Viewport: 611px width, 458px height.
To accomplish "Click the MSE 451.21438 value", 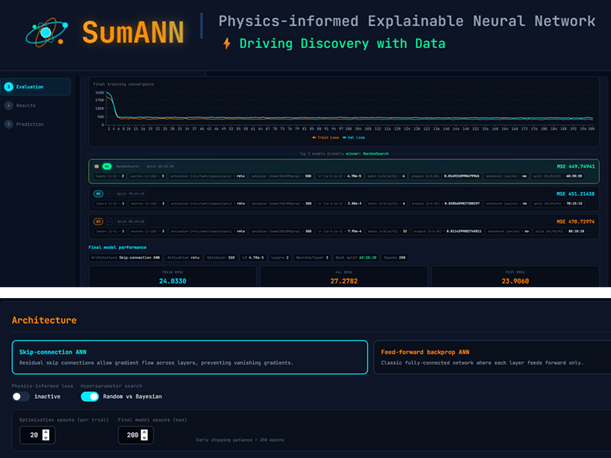I will pyautogui.click(x=576, y=194).
